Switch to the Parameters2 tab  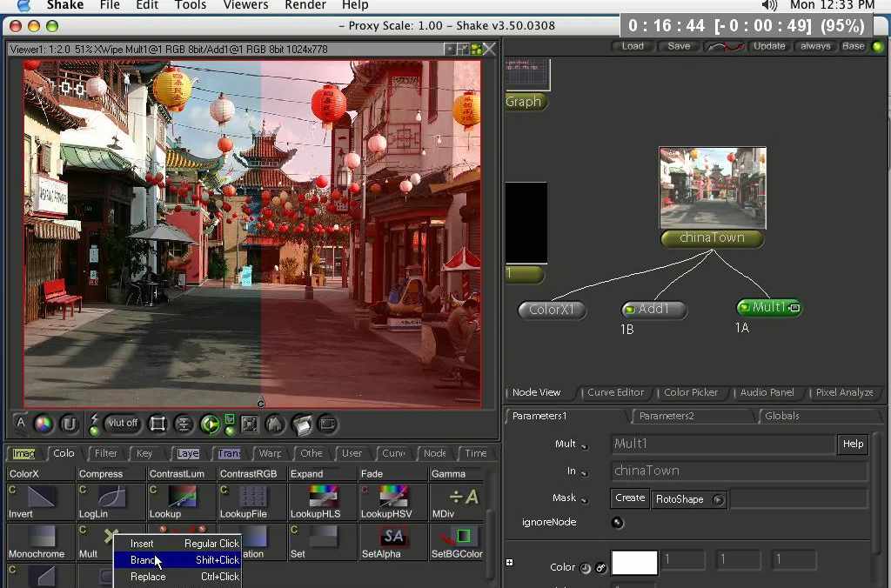coord(667,416)
